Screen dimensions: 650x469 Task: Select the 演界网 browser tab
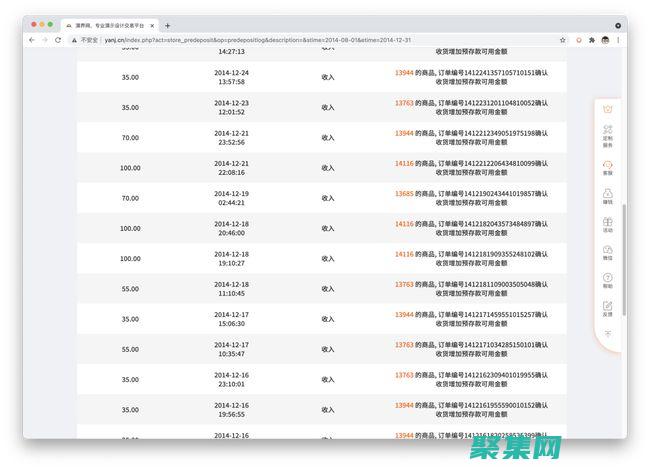(110, 25)
